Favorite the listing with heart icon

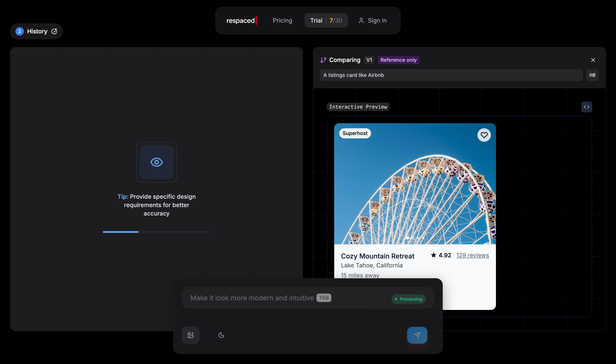point(484,135)
